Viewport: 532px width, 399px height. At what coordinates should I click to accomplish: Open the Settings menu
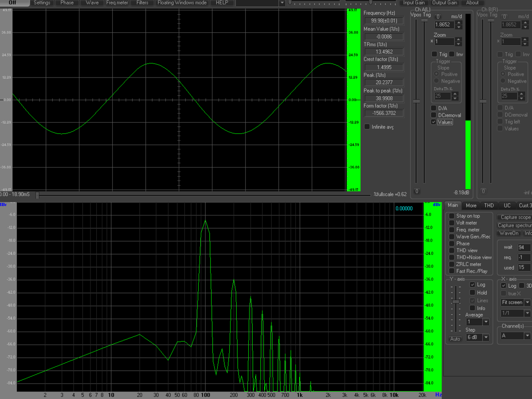click(x=42, y=3)
